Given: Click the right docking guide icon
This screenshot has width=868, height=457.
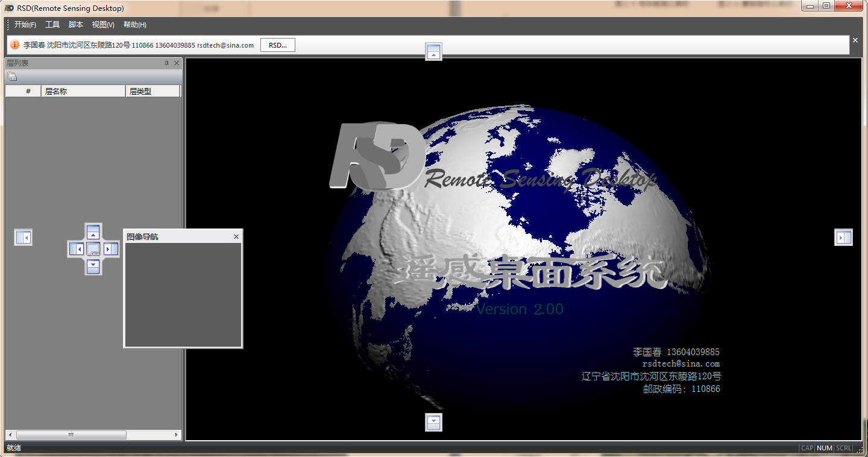Looking at the screenshot, I should pyautogui.click(x=843, y=237).
